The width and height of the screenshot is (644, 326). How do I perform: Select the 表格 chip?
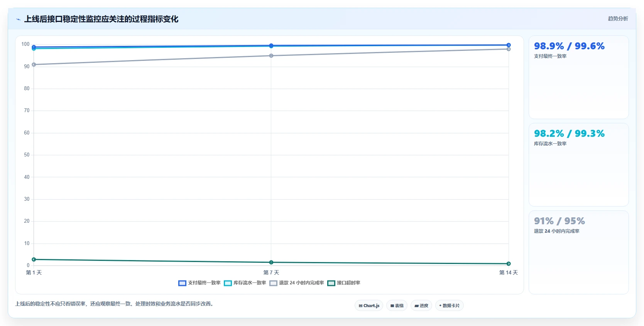397,306
